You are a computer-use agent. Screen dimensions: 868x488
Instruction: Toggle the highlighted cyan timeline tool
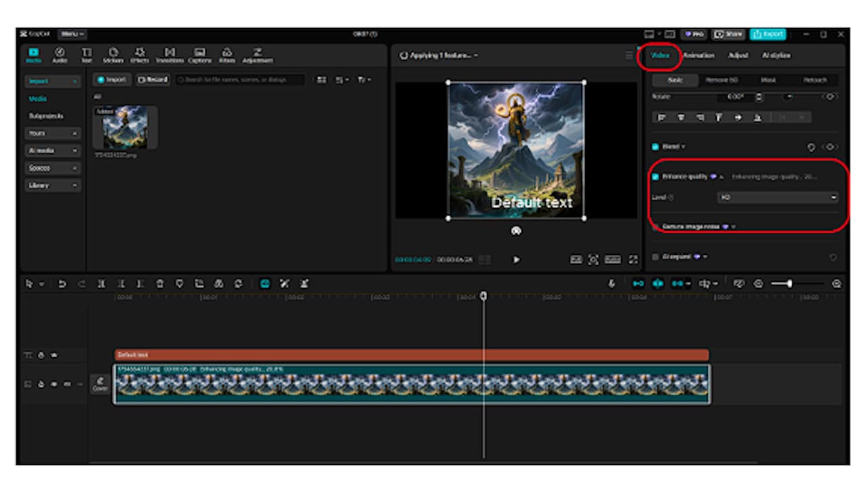[265, 284]
